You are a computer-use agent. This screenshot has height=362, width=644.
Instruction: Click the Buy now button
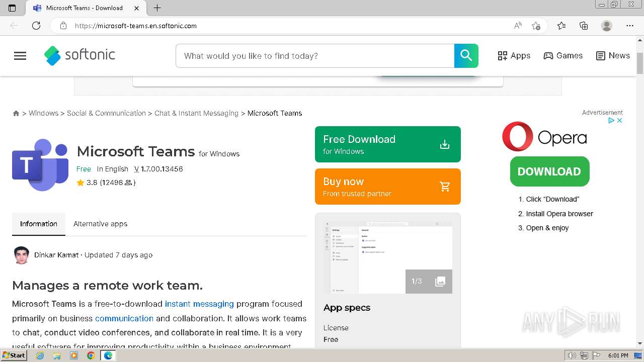coord(387,187)
